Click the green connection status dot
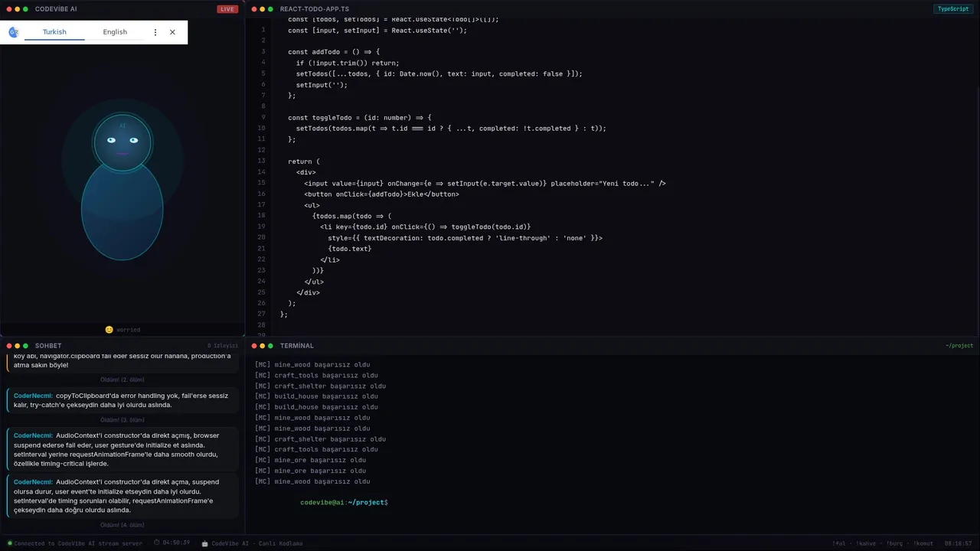The image size is (980, 551). point(9,543)
